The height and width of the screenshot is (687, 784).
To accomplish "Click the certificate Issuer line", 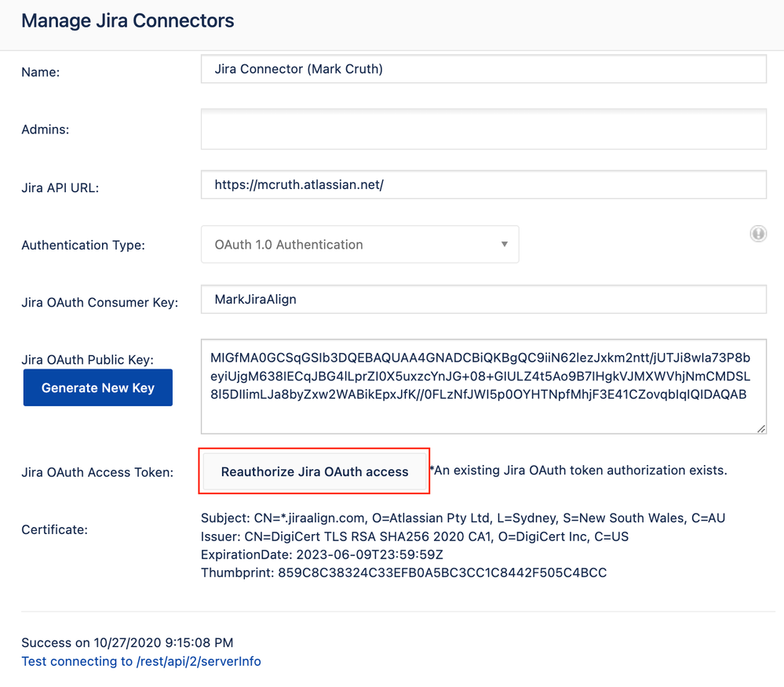I will point(414,536).
